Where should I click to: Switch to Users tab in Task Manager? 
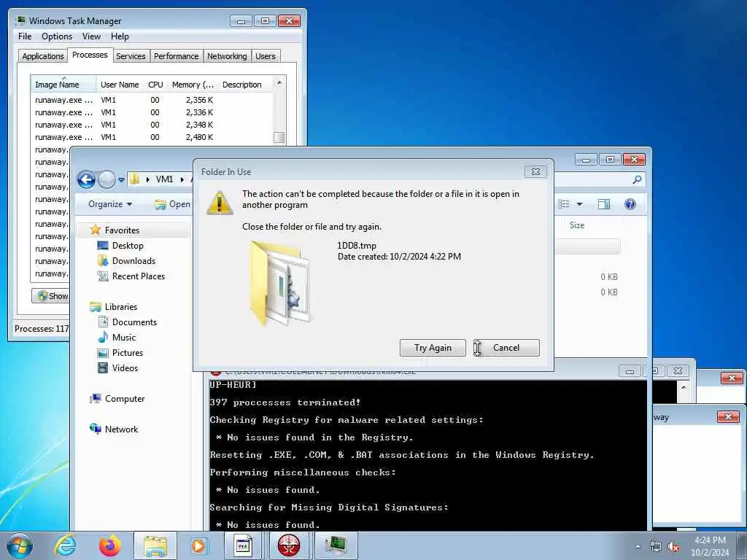point(266,56)
